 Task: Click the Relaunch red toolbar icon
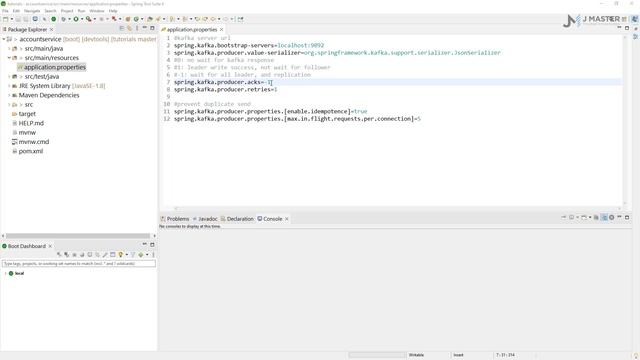coord(114,19)
